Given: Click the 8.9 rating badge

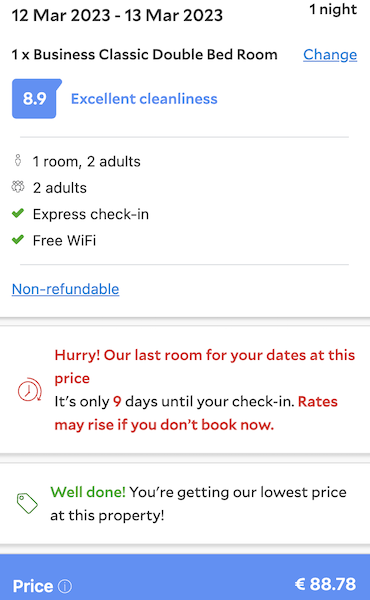Looking at the screenshot, I should [x=36, y=99].
